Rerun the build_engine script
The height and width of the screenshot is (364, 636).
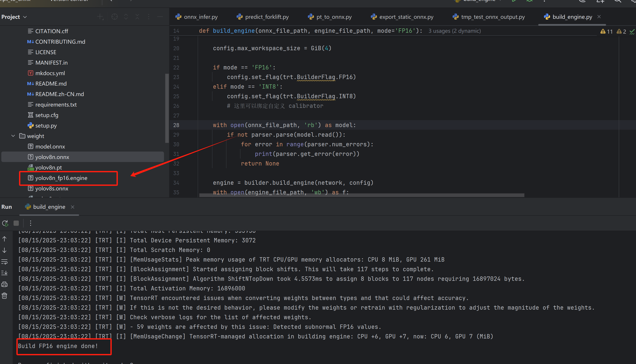point(5,223)
